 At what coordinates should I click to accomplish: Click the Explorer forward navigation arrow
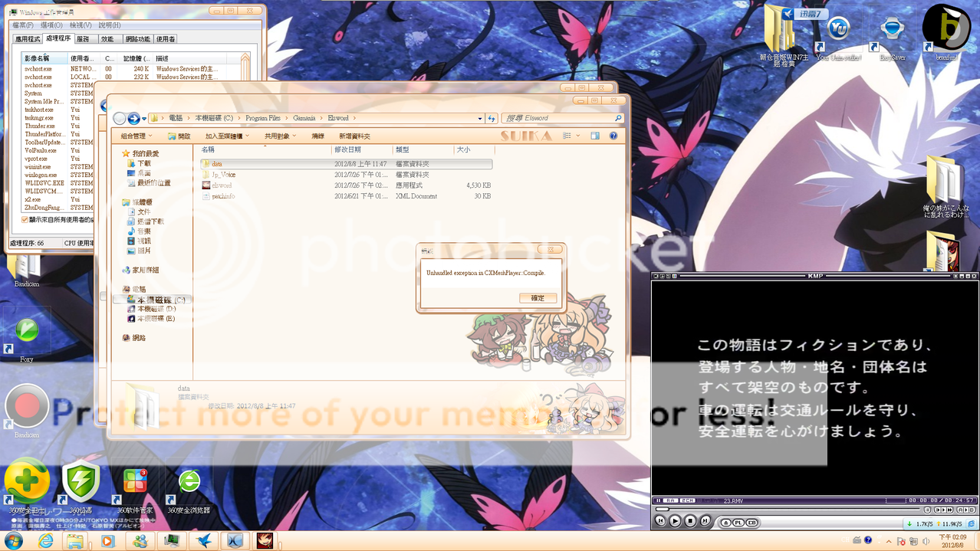pos(133,118)
